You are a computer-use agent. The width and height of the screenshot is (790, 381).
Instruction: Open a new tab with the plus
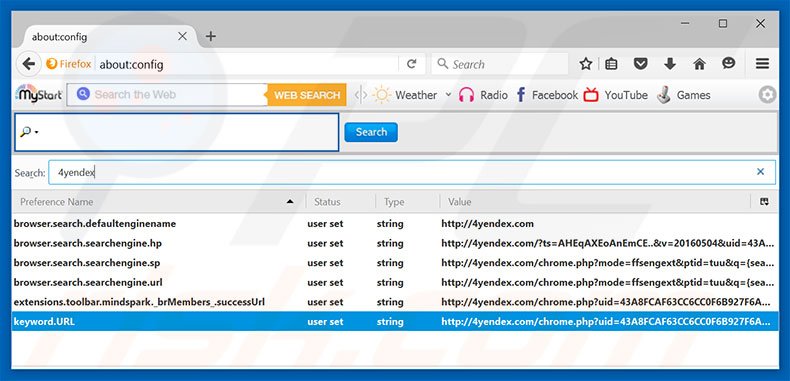(211, 36)
